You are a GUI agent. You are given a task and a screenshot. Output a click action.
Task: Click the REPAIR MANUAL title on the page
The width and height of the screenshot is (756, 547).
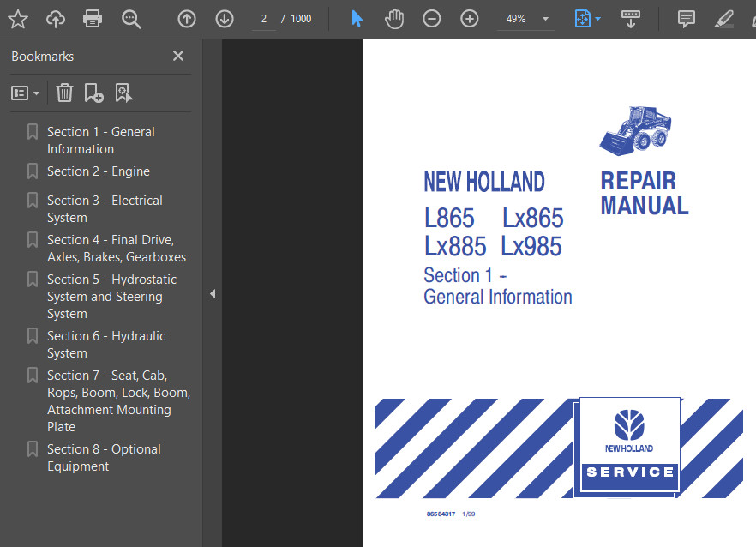[x=645, y=194]
